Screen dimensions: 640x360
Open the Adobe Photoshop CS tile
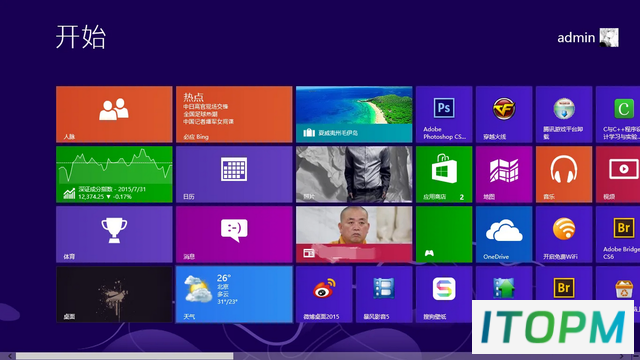point(444,114)
